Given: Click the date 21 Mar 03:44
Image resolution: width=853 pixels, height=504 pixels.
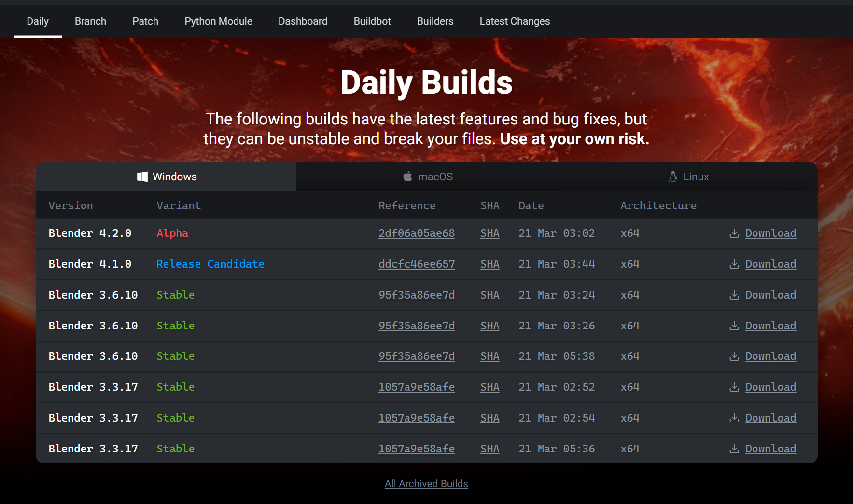Looking at the screenshot, I should [557, 264].
